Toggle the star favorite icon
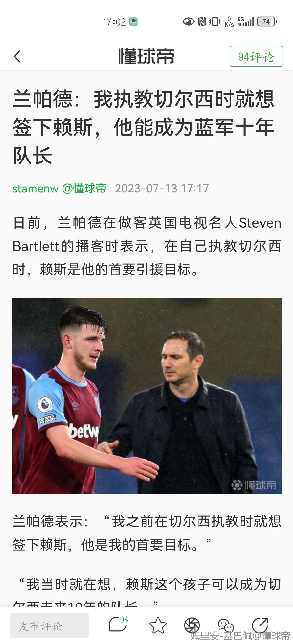 point(158,625)
